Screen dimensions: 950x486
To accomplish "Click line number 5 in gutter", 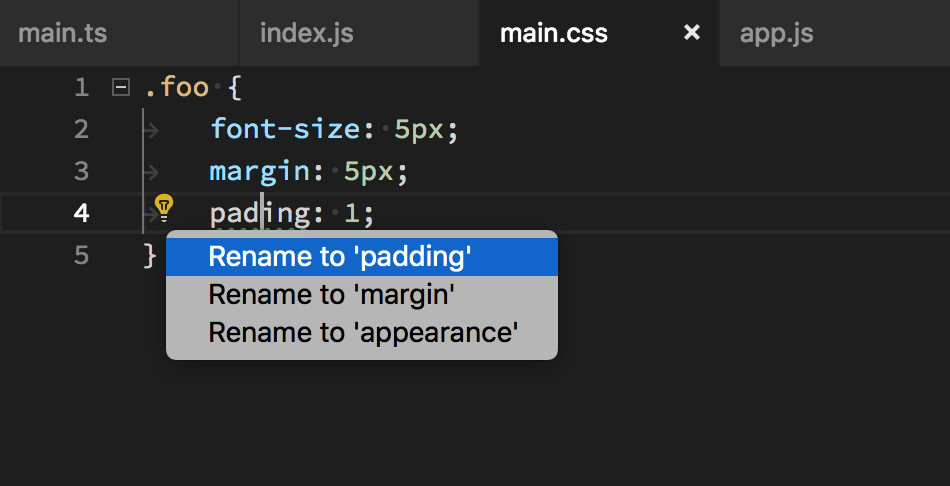I will pyautogui.click(x=81, y=255).
